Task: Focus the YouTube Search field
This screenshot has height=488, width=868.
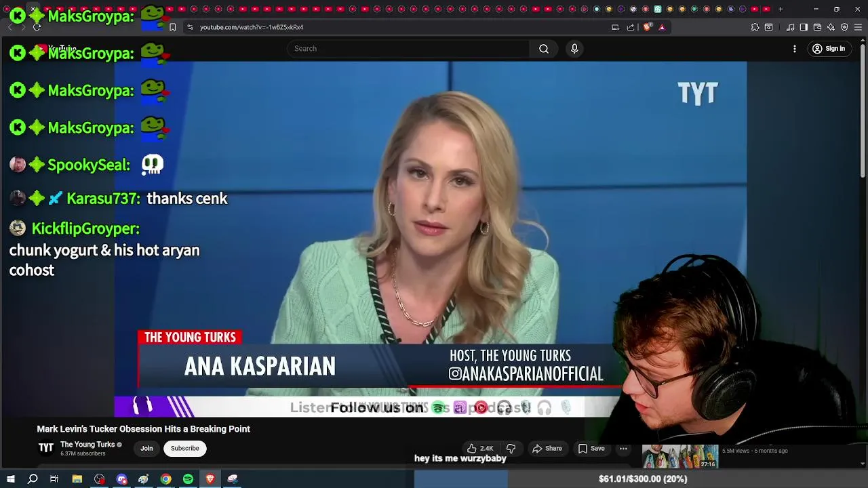Action: click(x=408, y=49)
